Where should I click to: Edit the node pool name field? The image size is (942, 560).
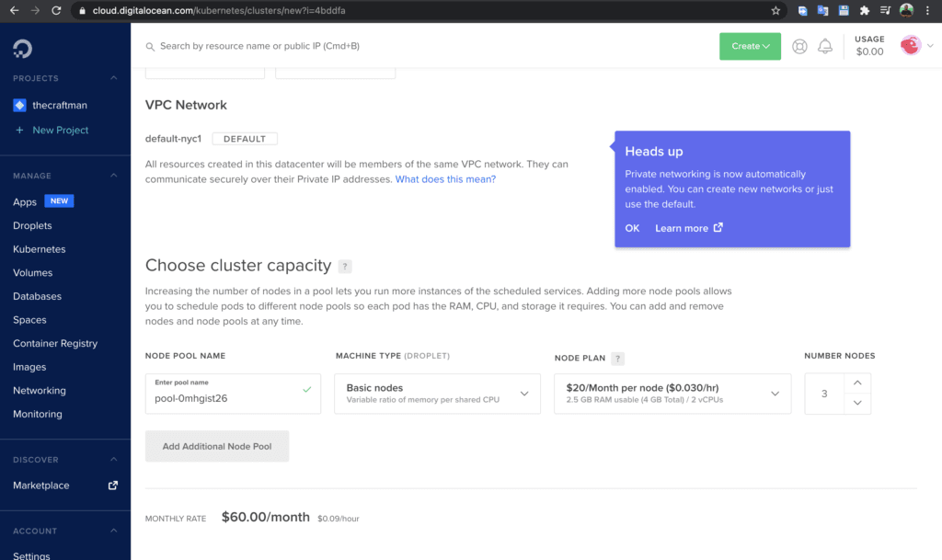(x=233, y=394)
